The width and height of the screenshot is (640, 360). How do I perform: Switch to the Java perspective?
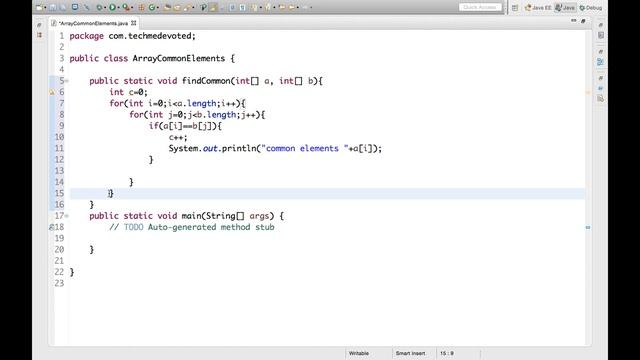pos(565,7)
